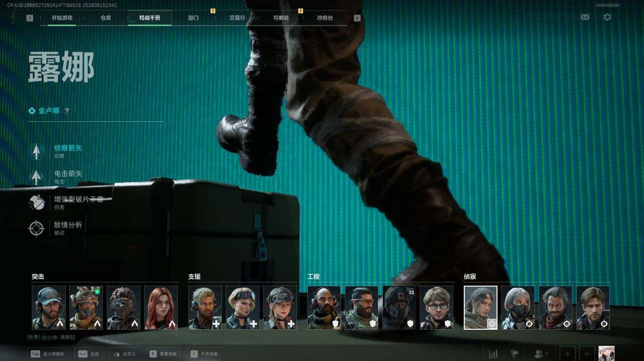Image resolution: width=644 pixels, height=361 pixels.
Task: Select blonde support operator with goggles on head
Action: pyautogui.click(x=243, y=307)
